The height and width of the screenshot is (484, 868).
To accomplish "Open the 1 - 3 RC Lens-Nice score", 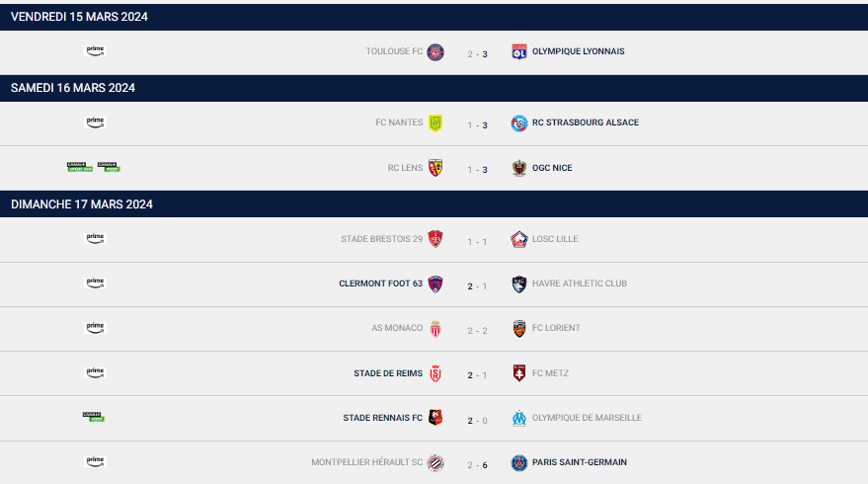I will (477, 170).
